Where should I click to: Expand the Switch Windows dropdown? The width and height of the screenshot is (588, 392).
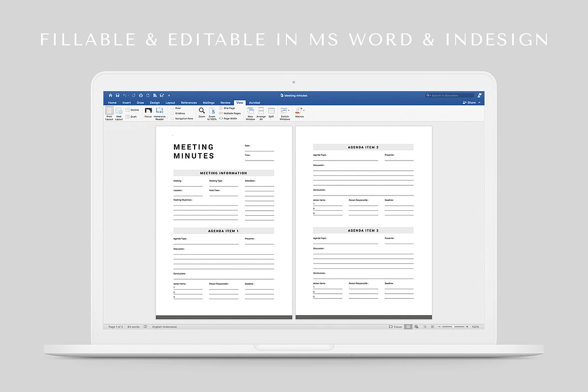289,110
